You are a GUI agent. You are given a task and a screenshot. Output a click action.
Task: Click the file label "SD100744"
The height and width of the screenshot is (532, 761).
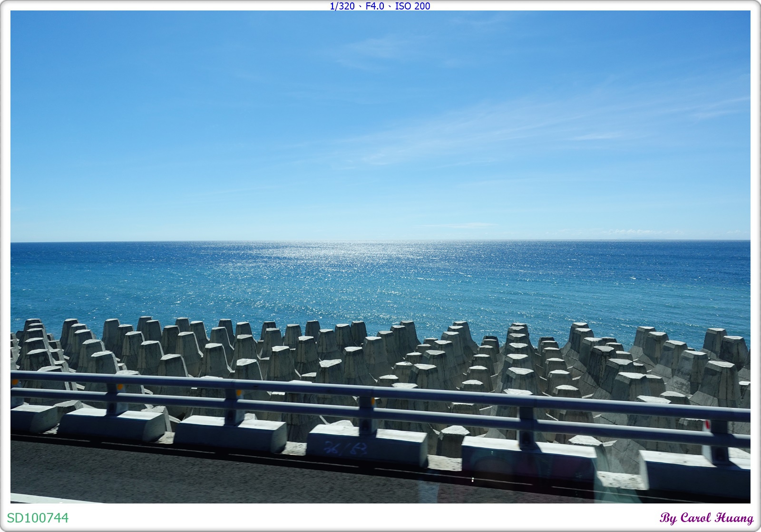click(x=38, y=518)
